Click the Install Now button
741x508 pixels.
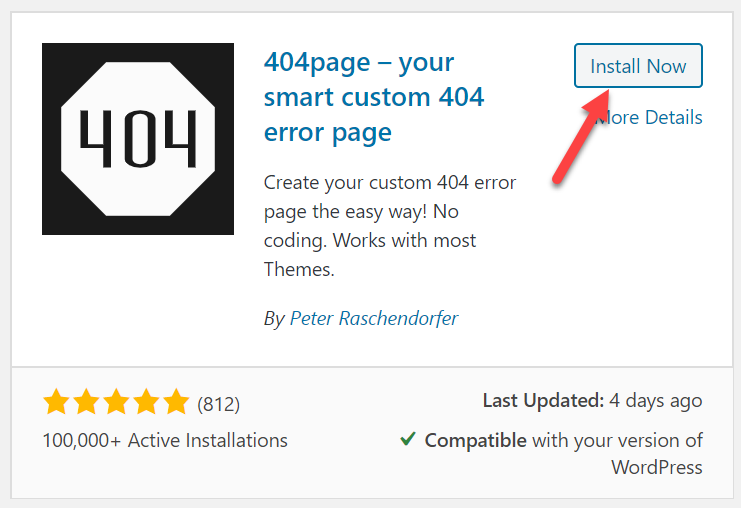(x=638, y=66)
